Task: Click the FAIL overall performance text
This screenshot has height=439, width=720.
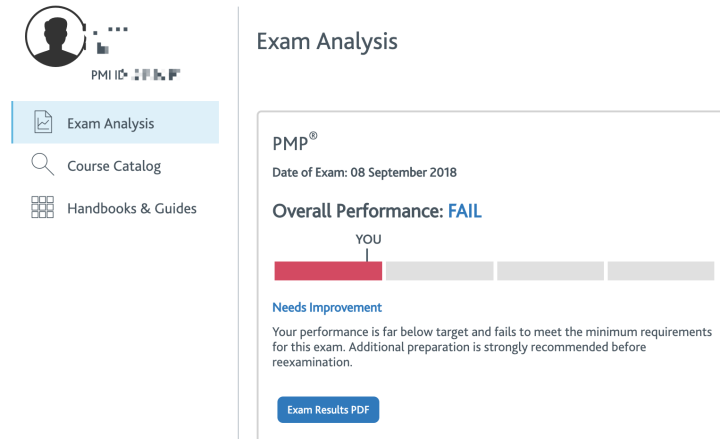Action: tap(465, 211)
